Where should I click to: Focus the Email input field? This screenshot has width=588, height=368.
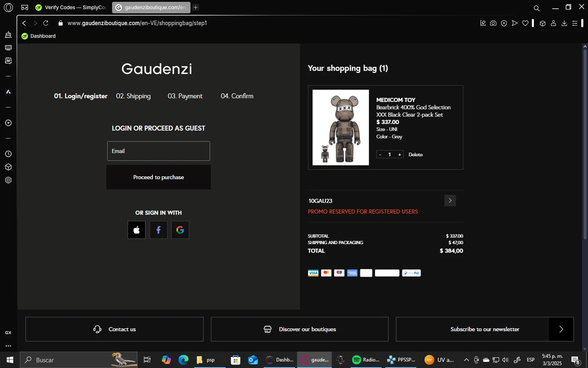158,151
